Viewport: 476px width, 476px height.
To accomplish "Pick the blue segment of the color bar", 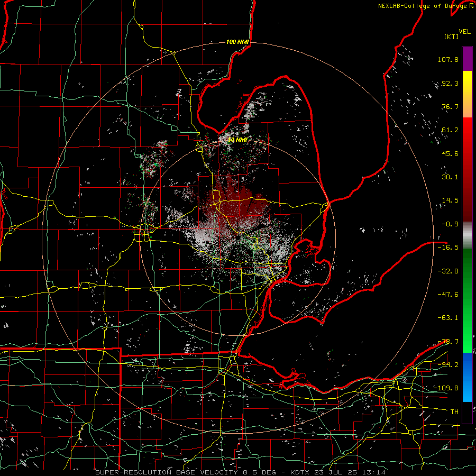I will pyautogui.click(x=467, y=377).
